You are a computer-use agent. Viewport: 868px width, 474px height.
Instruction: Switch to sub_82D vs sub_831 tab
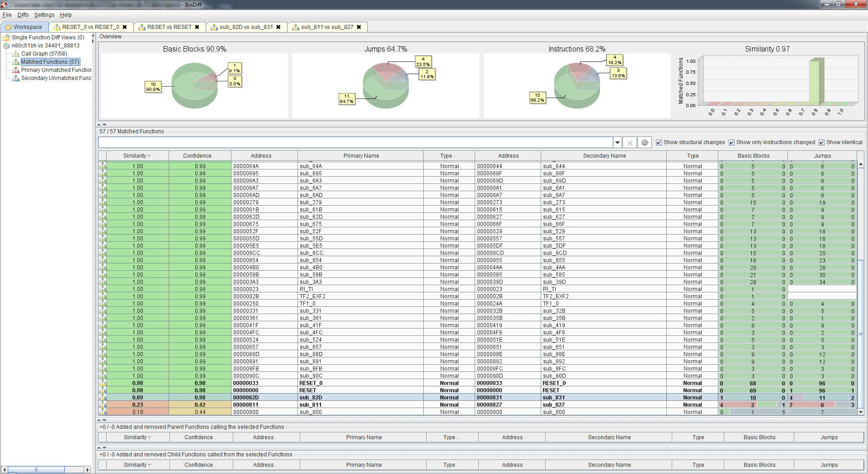246,27
